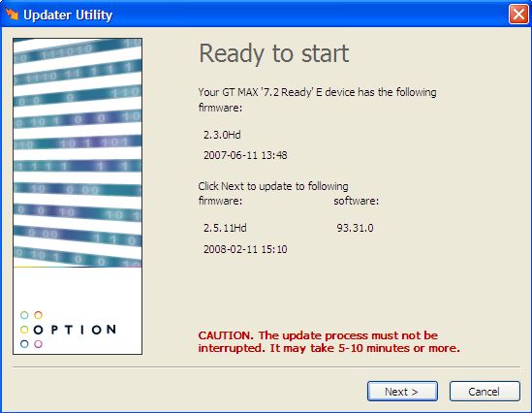Click the date 2008-02-11 15:10
Screen dimensions: 532x413
click(245, 249)
